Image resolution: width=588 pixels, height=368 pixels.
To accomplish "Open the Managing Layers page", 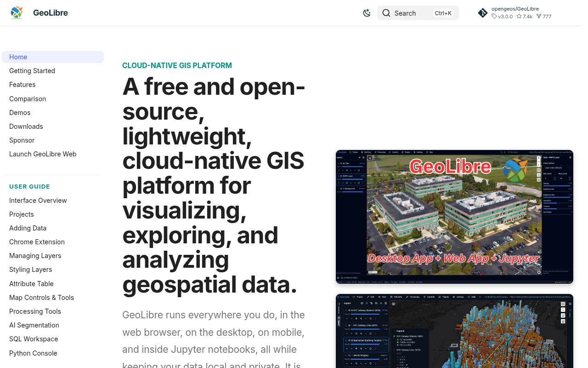I will (35, 256).
